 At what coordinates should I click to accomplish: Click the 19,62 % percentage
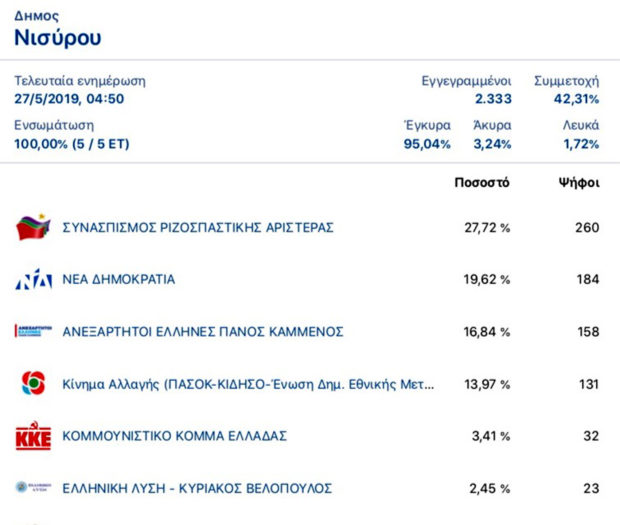pos(487,280)
